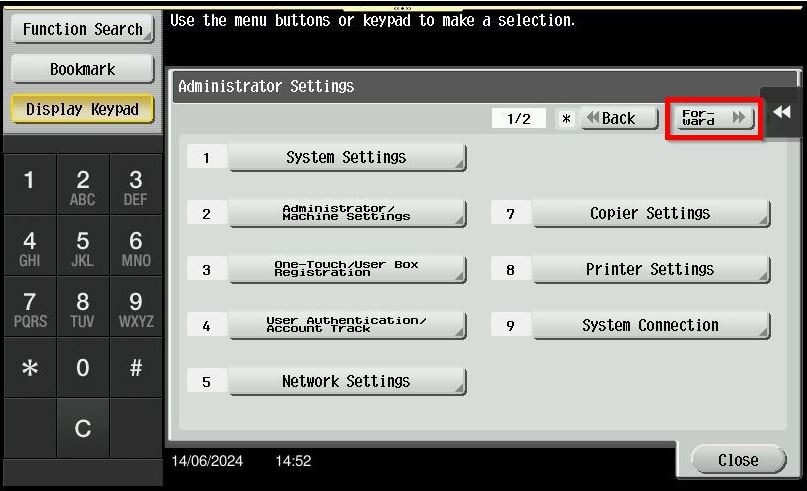Tap keypad digit 1
The width and height of the screenshot is (807, 491).
pos(29,185)
